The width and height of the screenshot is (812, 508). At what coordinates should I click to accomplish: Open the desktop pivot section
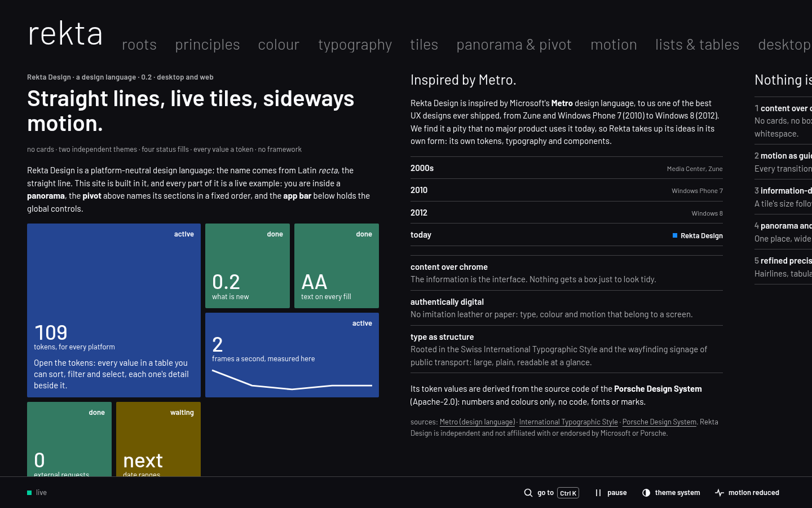[784, 44]
